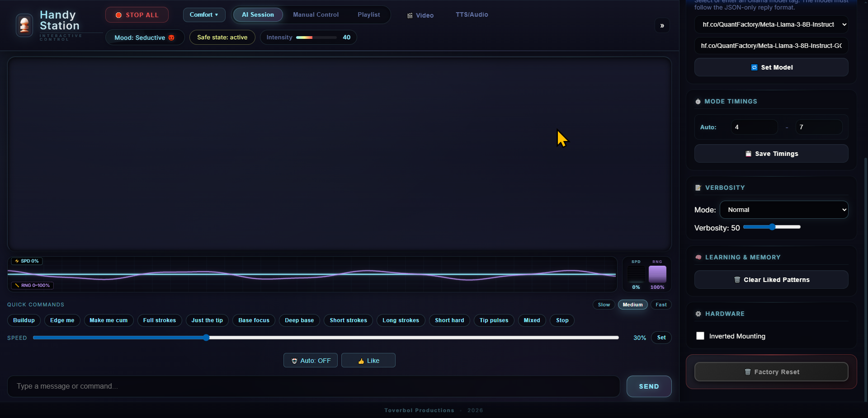
Task: Click the Full strokes quick command
Action: click(160, 320)
